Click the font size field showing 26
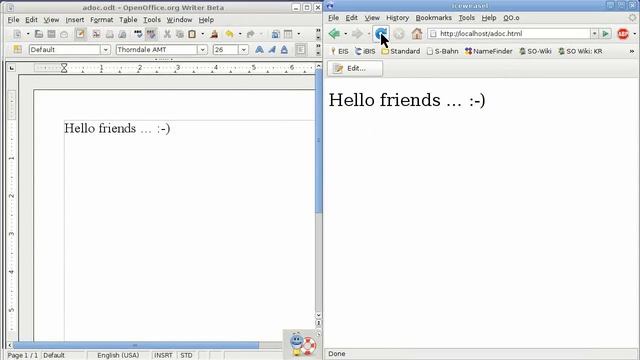This screenshot has height=360, width=640. (226, 50)
